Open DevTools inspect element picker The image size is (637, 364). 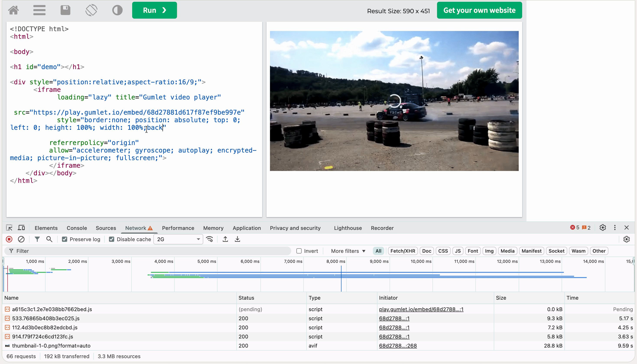9,228
